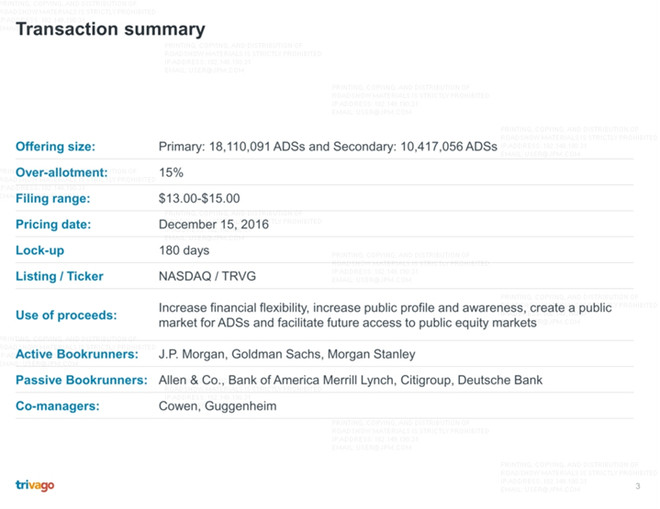
Task: Click the Co-managers label
Action: pyautogui.click(x=57, y=406)
